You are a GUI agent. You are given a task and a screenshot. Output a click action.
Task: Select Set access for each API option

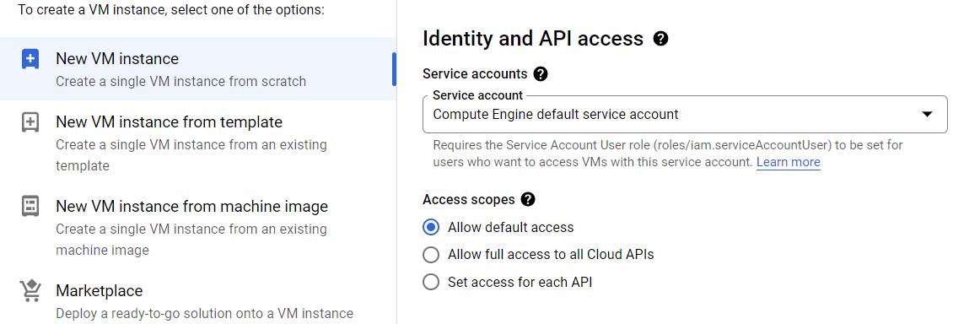431,282
